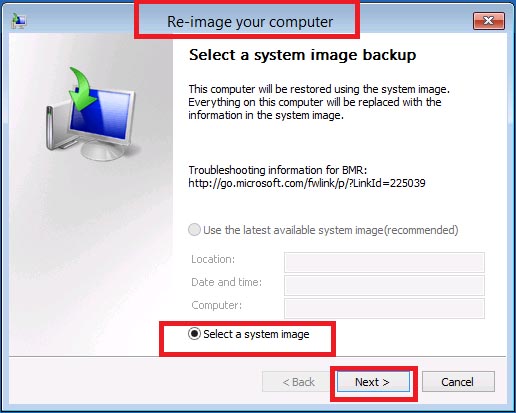Choose the Select a system image radio button
Screen dimensions: 516x413
[x=194, y=334]
